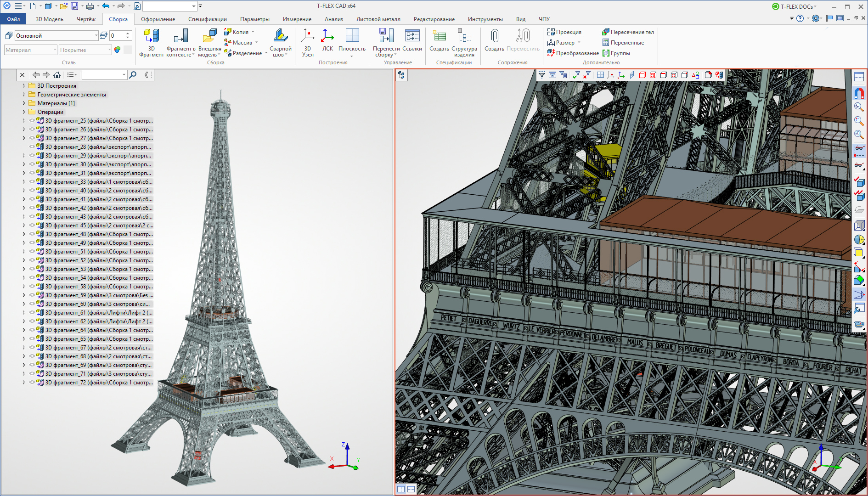868x496 pixels.
Task: Create a 3D Узел
Action: [308, 42]
